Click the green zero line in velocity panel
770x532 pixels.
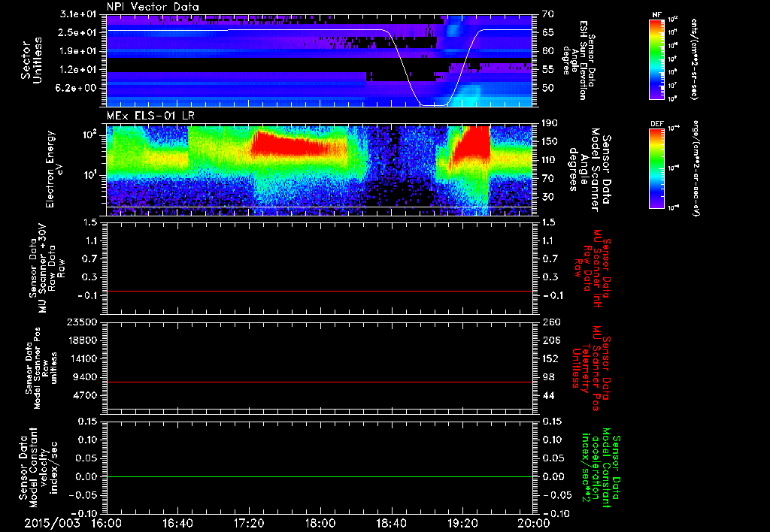(x=319, y=476)
